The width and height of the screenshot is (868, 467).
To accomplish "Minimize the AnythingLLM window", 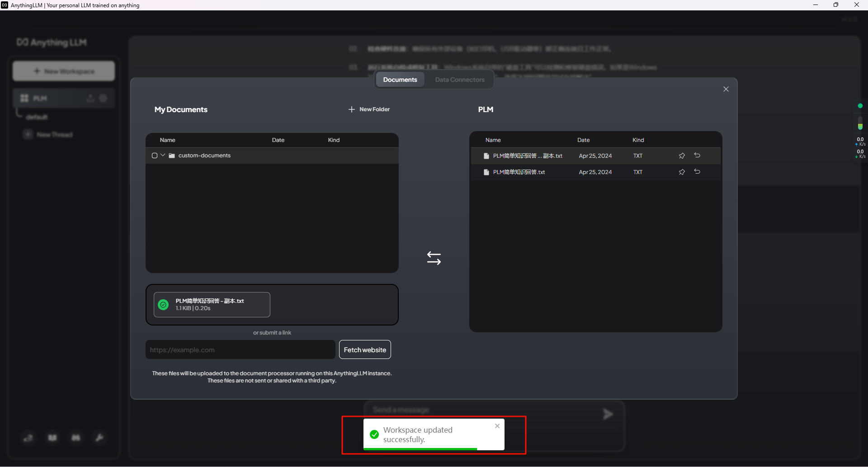I will pos(815,5).
